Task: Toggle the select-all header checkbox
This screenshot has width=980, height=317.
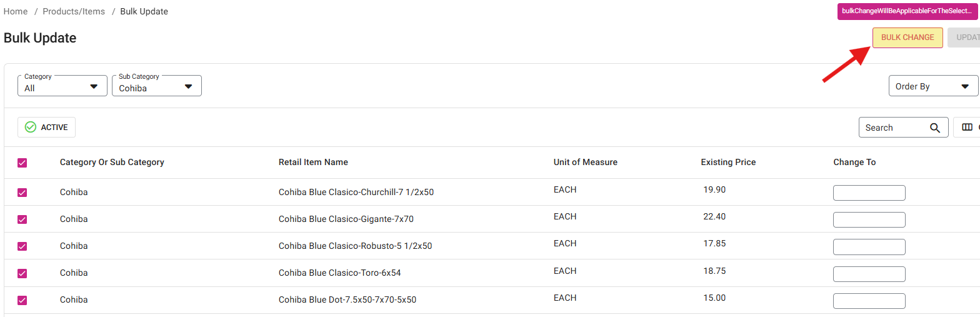Action: 22,163
